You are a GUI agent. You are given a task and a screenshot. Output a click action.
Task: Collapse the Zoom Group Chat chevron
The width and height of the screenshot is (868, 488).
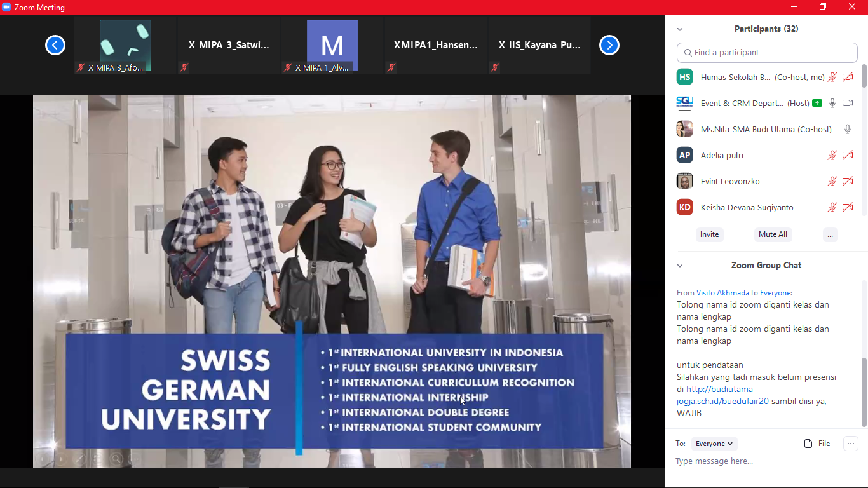[680, 266]
